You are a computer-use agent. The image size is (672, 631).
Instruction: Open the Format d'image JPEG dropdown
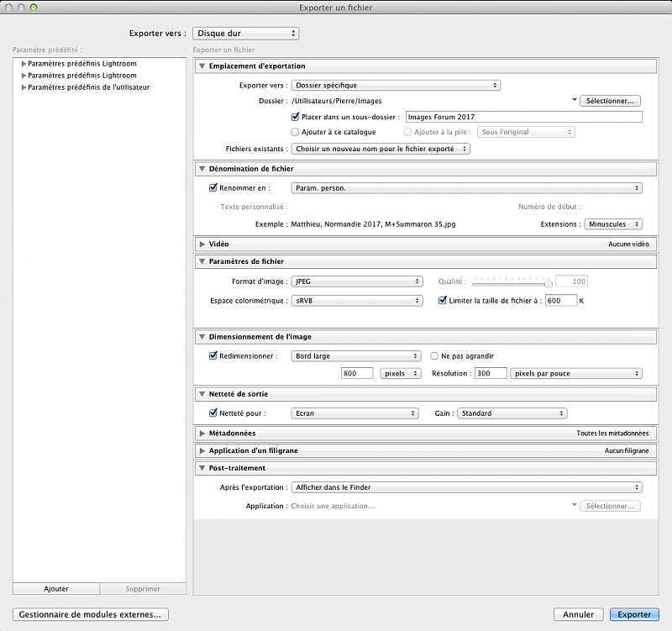356,281
